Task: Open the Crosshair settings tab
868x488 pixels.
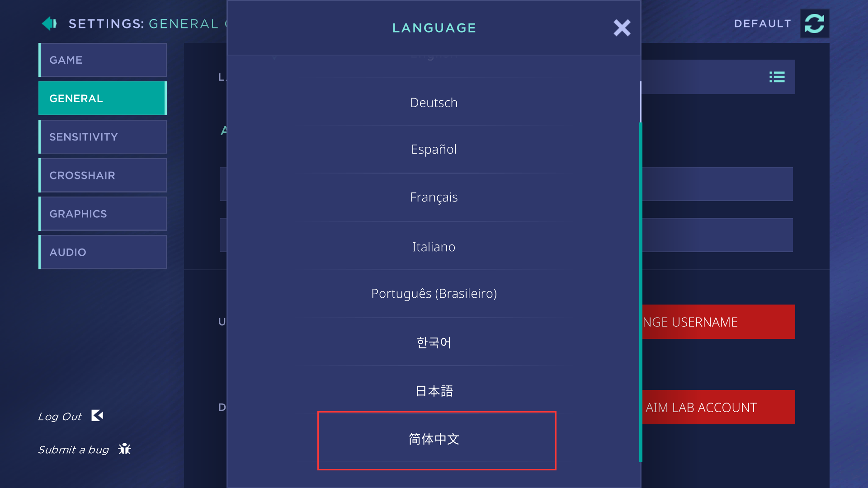Action: (103, 175)
